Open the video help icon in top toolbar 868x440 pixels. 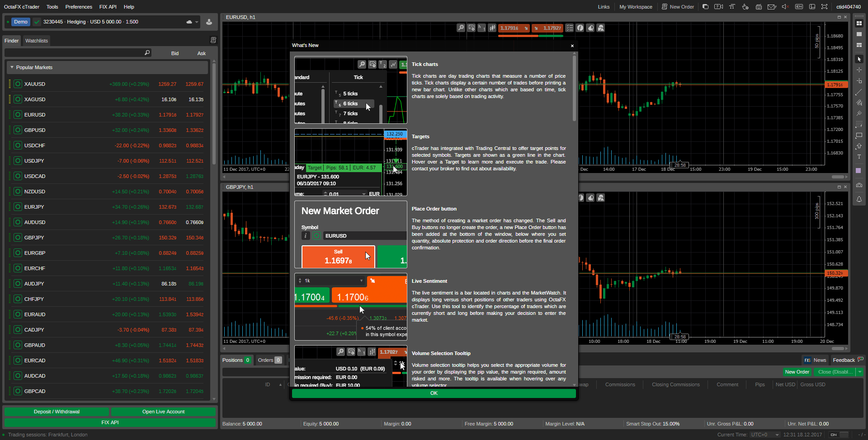(718, 7)
